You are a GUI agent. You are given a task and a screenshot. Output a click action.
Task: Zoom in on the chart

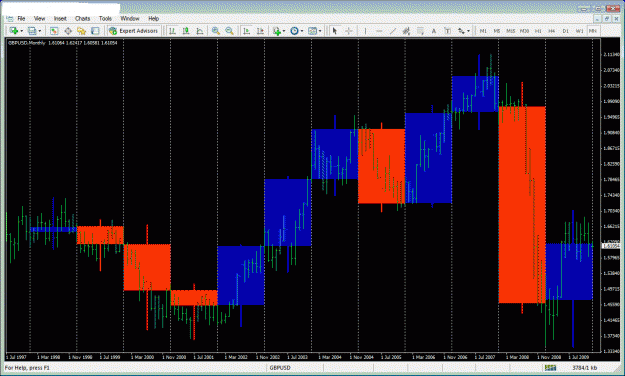[216, 31]
